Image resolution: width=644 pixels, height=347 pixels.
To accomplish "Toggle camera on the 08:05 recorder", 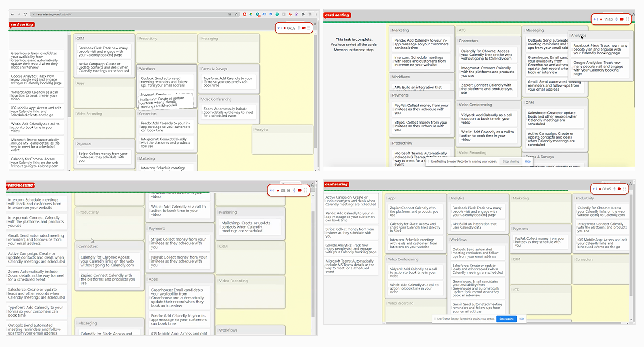I will click(x=620, y=189).
